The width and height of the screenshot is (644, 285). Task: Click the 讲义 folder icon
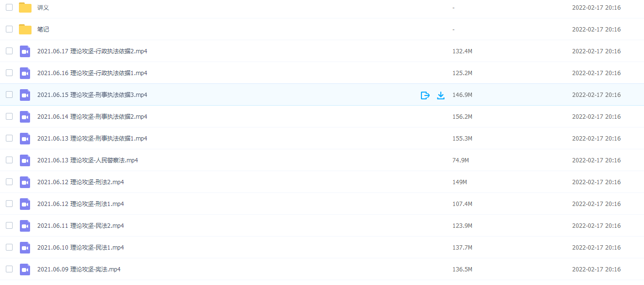pyautogui.click(x=25, y=7)
